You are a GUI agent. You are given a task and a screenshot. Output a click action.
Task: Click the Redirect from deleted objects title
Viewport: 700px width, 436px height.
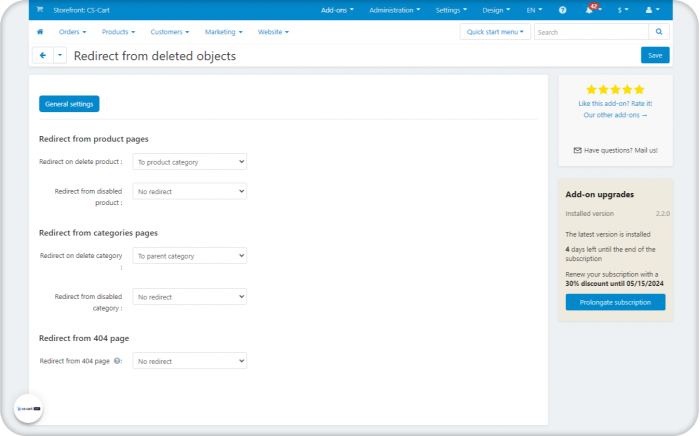click(x=154, y=56)
